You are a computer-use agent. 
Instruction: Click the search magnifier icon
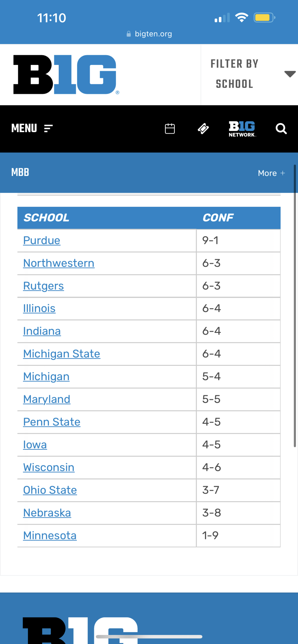281,129
